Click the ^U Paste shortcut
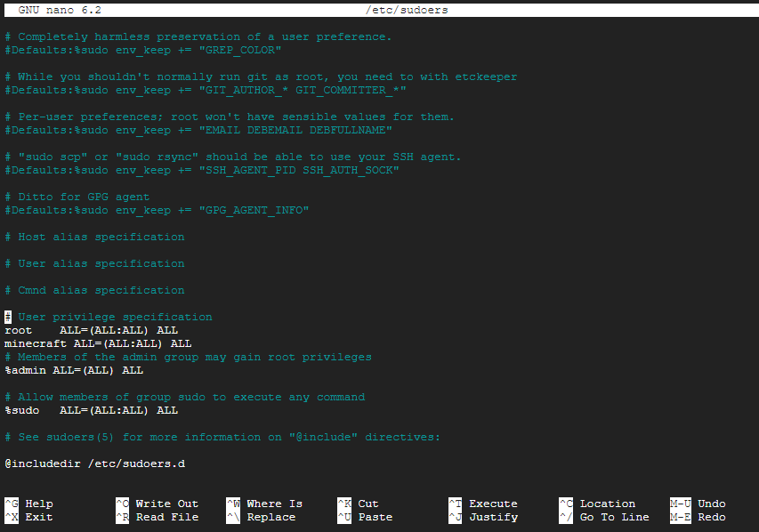The height and width of the screenshot is (532, 759). pos(365,517)
